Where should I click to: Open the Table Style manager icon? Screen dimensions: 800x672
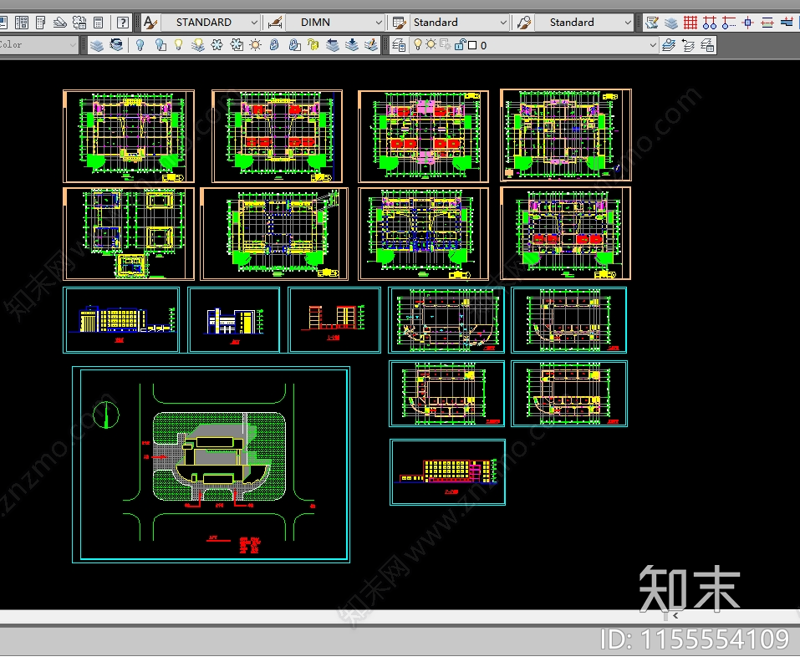pyautogui.click(x=399, y=23)
